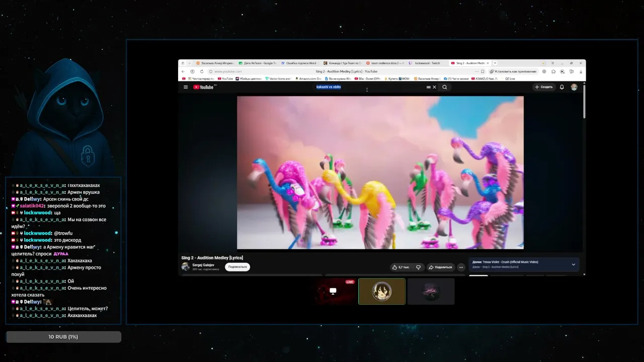Viewport: 644px width, 362px height.
Task: Go to YouTube home via logo
Action: (x=204, y=87)
